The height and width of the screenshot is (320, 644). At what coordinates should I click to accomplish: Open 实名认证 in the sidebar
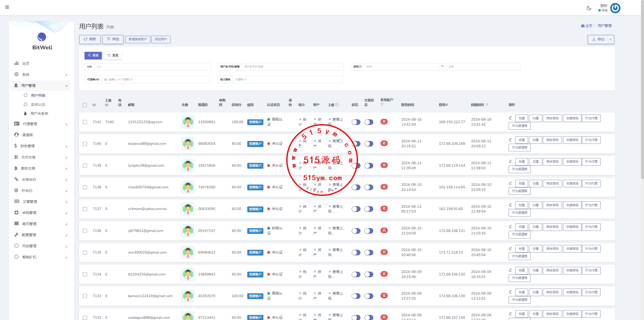pos(38,104)
